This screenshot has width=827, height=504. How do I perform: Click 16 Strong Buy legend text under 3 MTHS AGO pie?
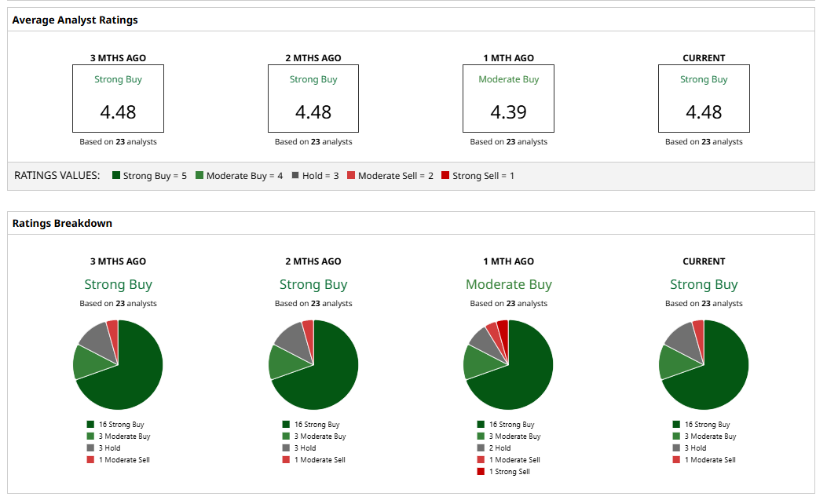click(x=121, y=425)
